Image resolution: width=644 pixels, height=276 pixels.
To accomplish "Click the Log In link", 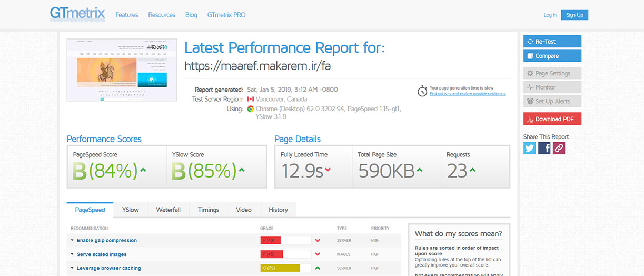I will [550, 15].
